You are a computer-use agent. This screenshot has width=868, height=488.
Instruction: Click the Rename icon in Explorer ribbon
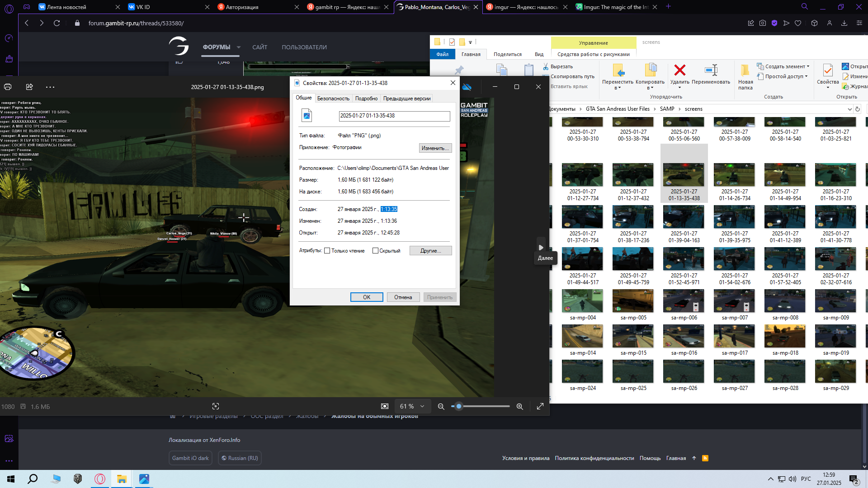click(x=711, y=70)
